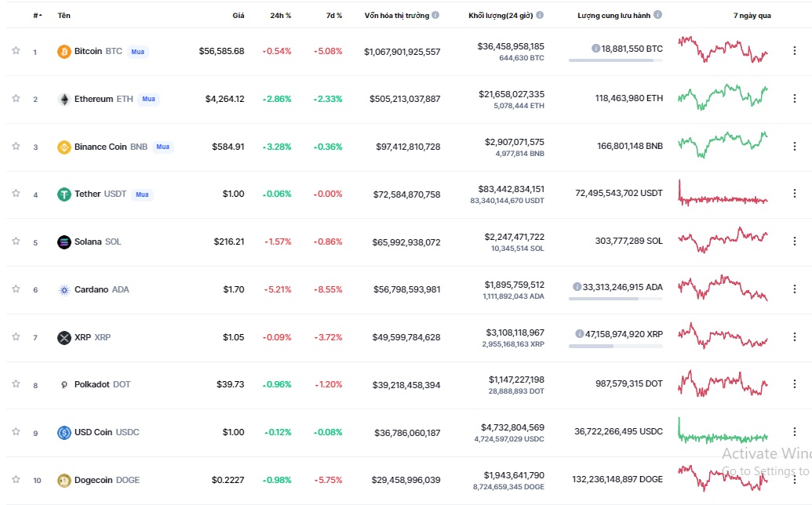Click the info icon next to Cardano's circulating supply

[577, 287]
